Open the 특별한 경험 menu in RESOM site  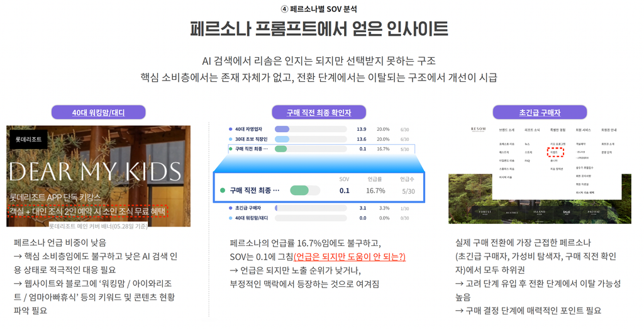coord(558,130)
